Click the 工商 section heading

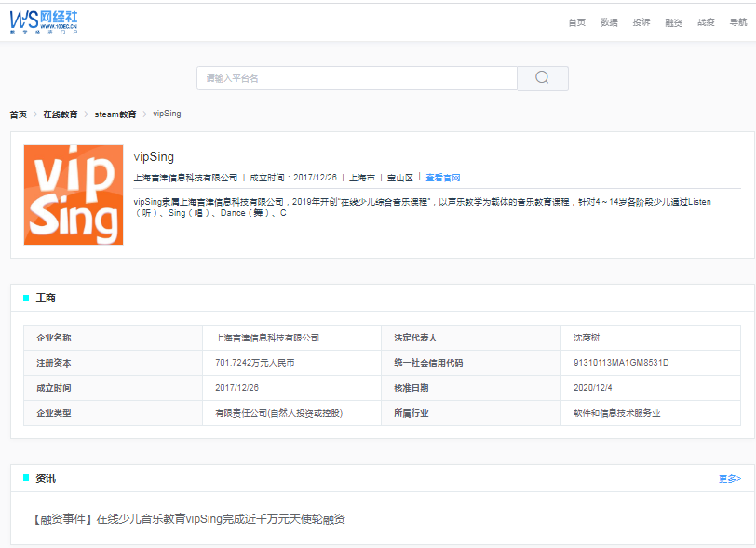(46, 298)
